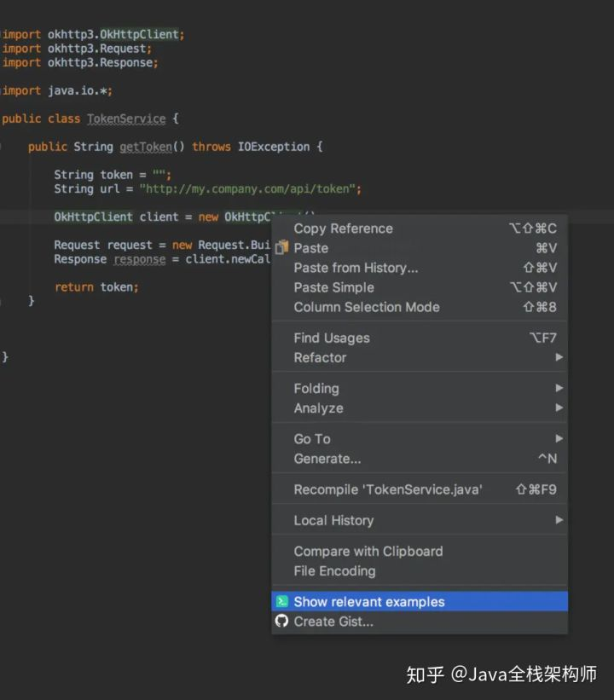Screen dimensions: 614x700
Task: Expand the Folding submenu arrow
Action: click(559, 388)
